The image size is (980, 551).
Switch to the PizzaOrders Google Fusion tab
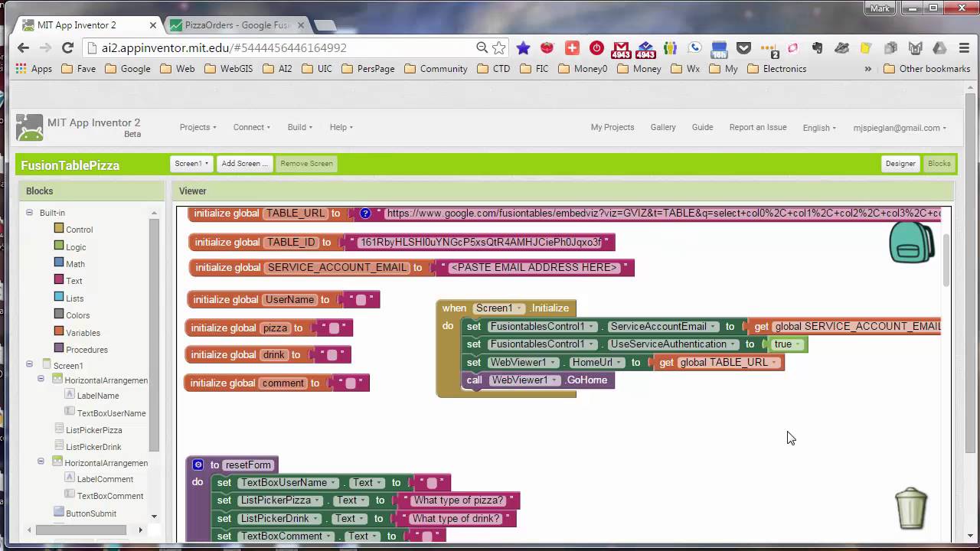click(237, 25)
